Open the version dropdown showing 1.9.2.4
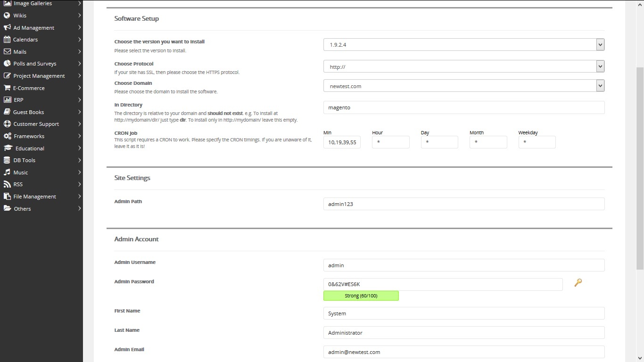644x362 pixels. pos(463,45)
